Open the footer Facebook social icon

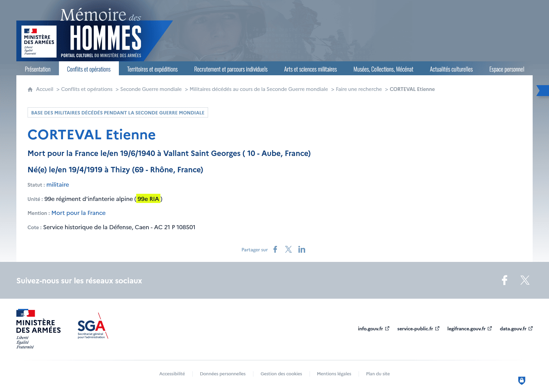coord(505,280)
